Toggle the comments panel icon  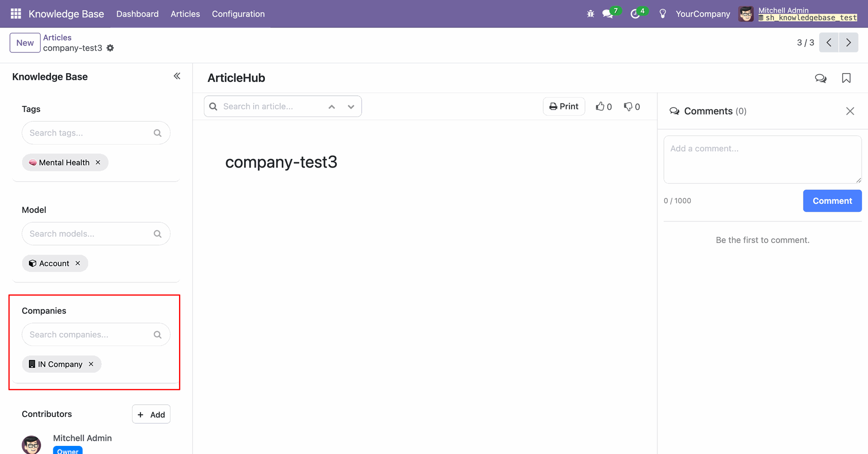(x=821, y=78)
